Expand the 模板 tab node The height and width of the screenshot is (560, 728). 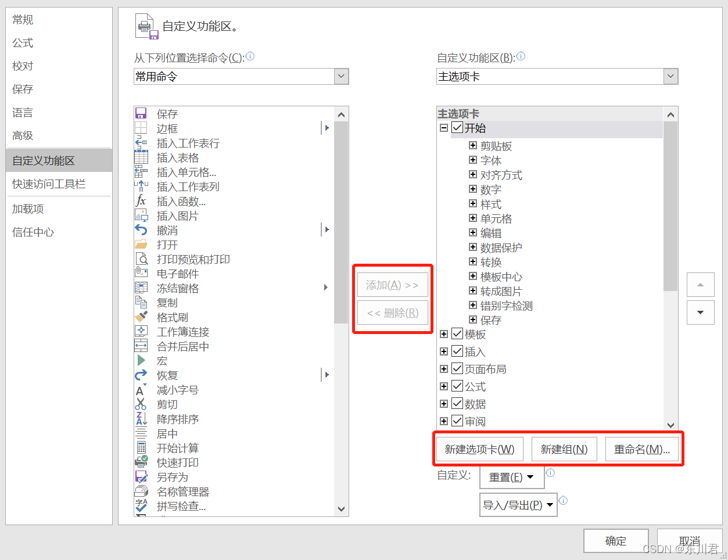(444, 334)
